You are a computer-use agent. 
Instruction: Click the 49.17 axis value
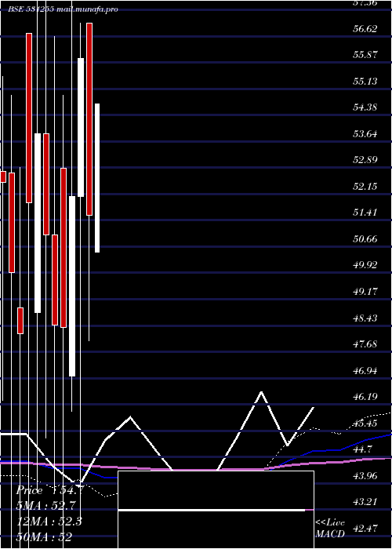tap(365, 292)
